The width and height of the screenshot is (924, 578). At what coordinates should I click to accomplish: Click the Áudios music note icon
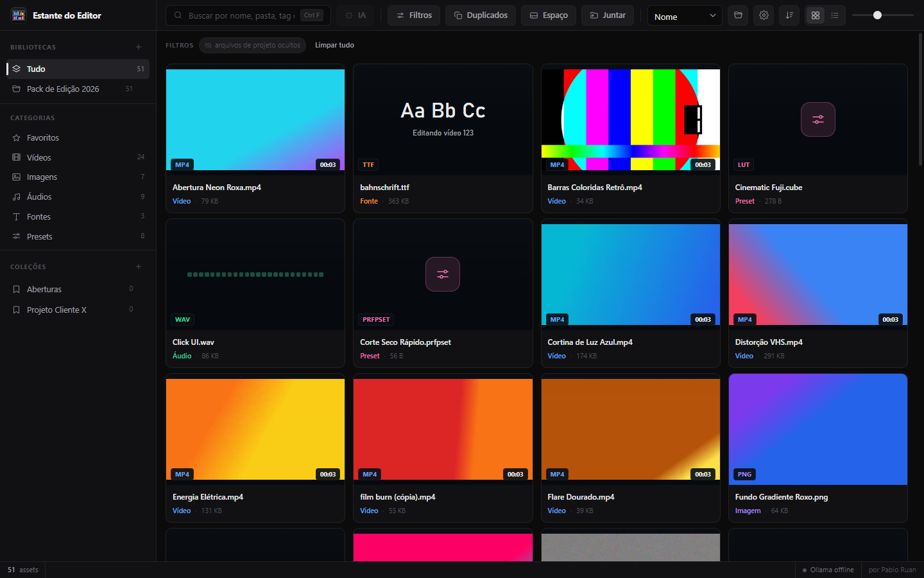click(17, 197)
